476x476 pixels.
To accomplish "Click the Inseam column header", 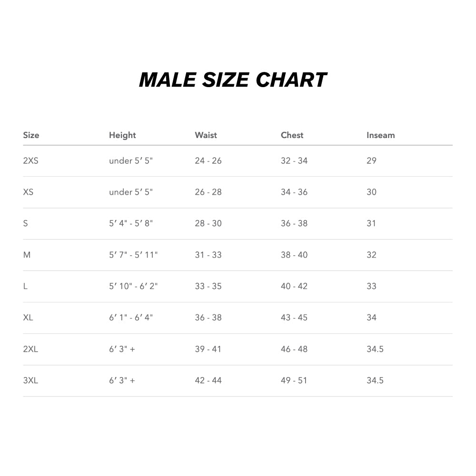I will click(x=380, y=135).
